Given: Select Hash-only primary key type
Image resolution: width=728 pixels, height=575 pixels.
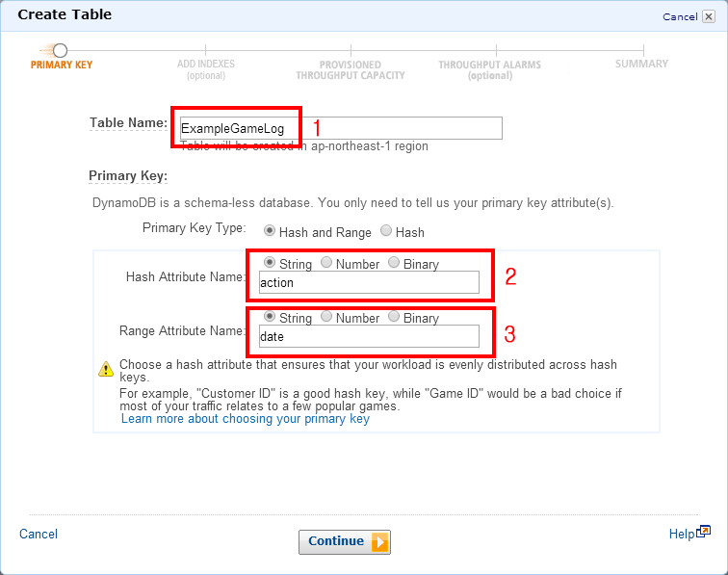Looking at the screenshot, I should (x=386, y=231).
